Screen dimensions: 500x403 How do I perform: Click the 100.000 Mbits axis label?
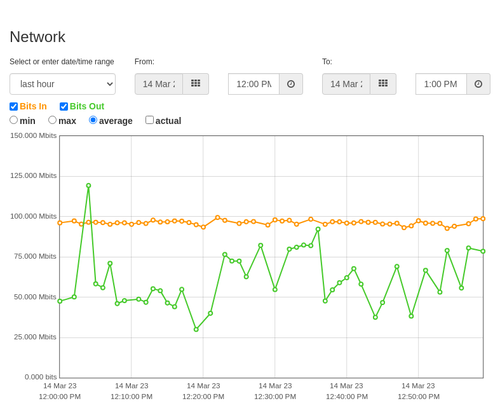33,216
